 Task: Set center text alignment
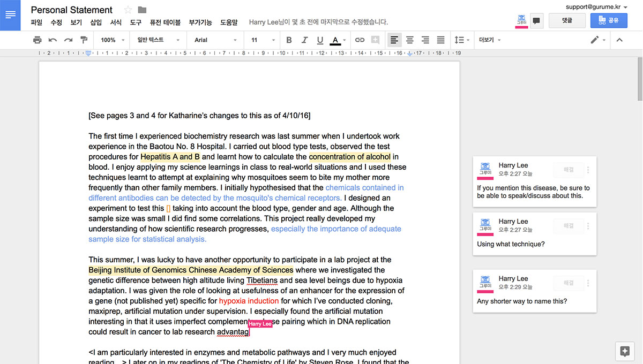(410, 40)
